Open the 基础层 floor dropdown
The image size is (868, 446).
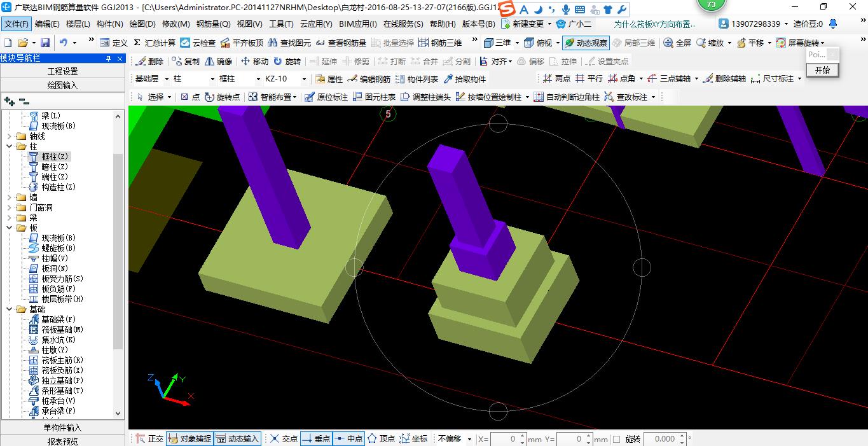167,79
